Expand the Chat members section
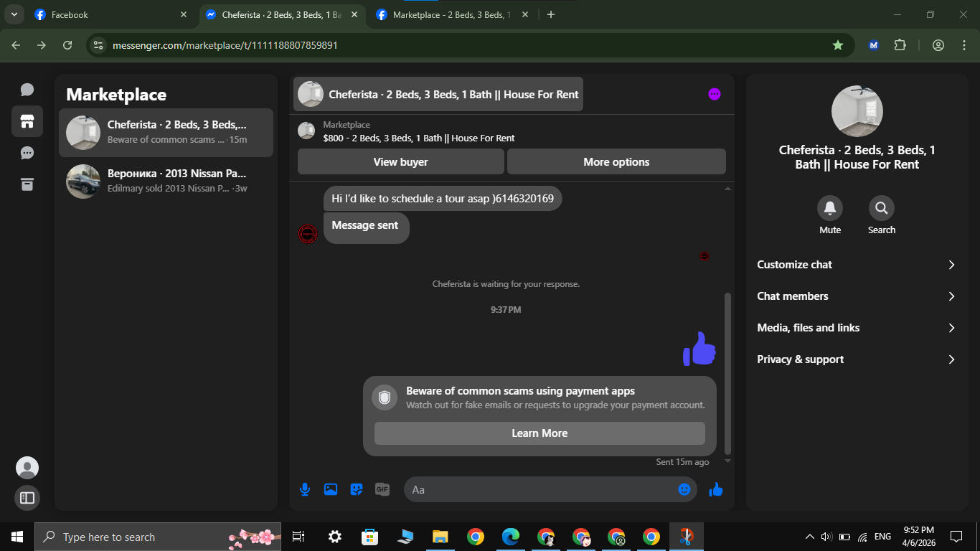Image resolution: width=980 pixels, height=551 pixels. tap(857, 296)
